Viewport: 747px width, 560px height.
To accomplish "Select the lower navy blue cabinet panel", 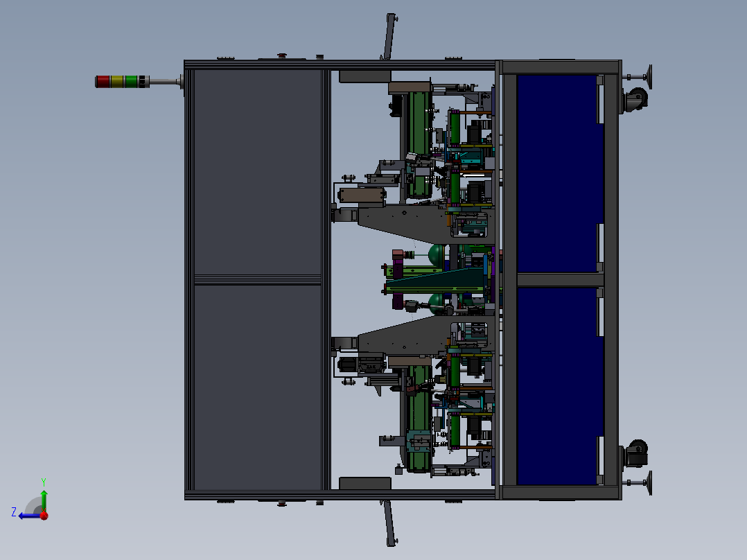I will pos(557,386).
